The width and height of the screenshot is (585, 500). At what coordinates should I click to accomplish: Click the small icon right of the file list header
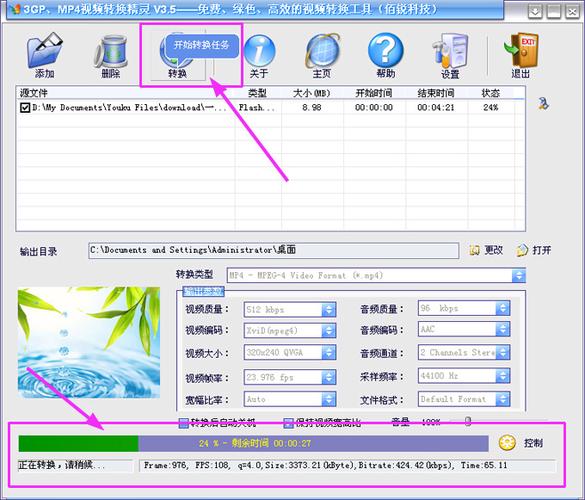[x=544, y=103]
